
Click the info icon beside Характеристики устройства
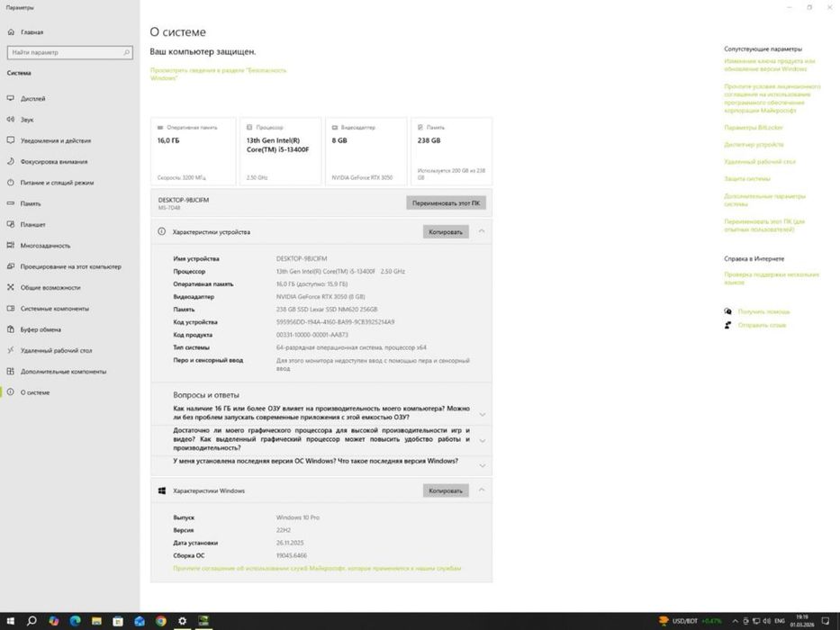162,231
